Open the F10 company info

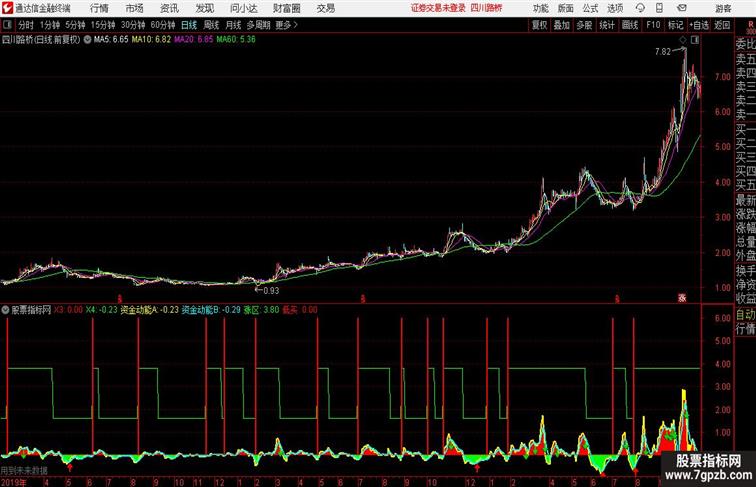tap(653, 25)
